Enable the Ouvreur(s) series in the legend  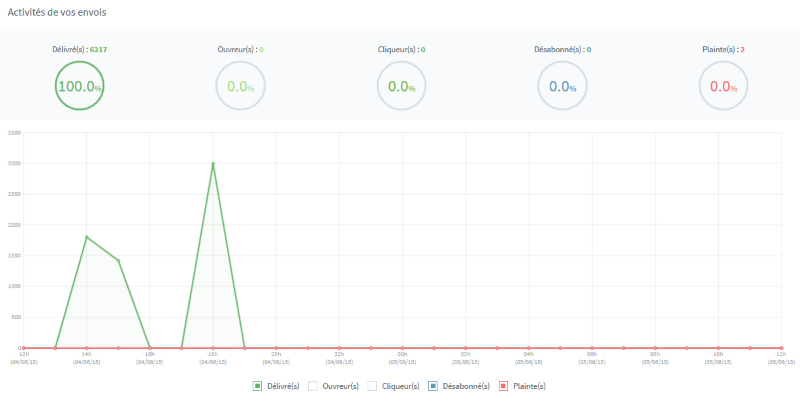click(x=312, y=386)
